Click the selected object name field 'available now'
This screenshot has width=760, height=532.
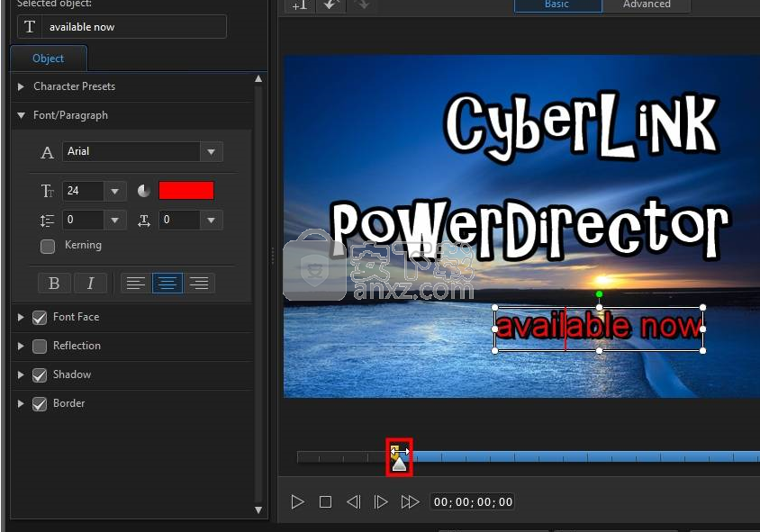click(x=134, y=27)
